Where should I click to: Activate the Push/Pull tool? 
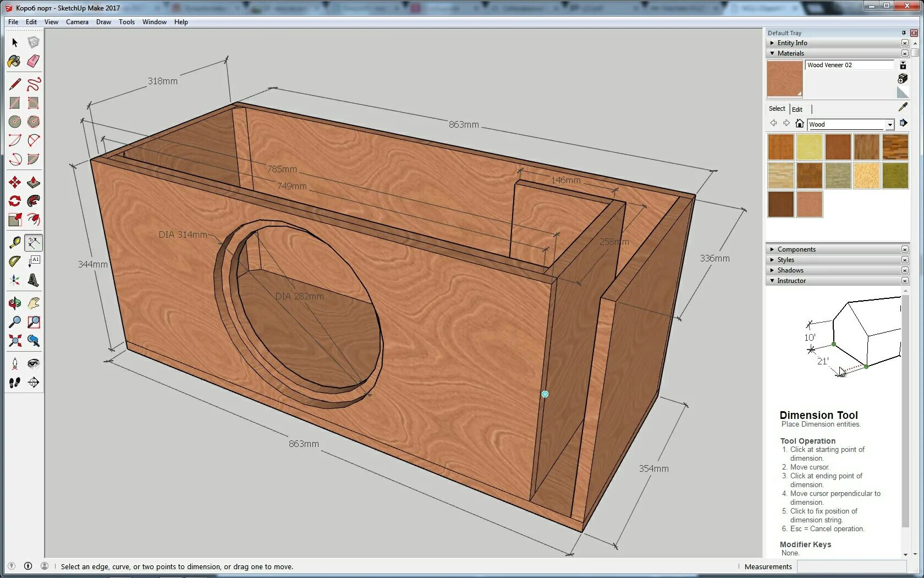tap(34, 182)
